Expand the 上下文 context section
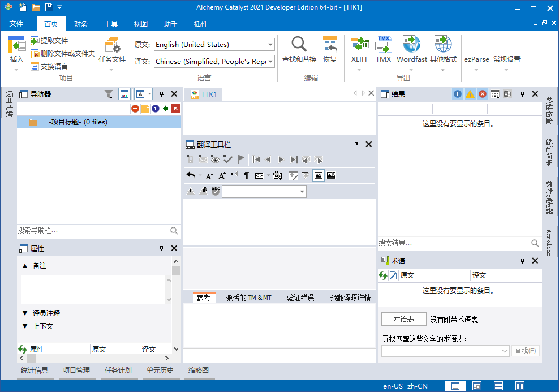559x392 pixels. pos(25,326)
